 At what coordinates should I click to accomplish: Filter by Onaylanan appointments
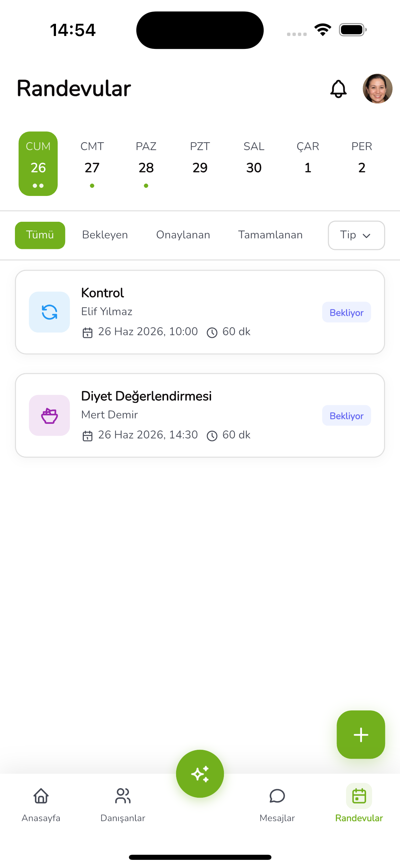183,235
